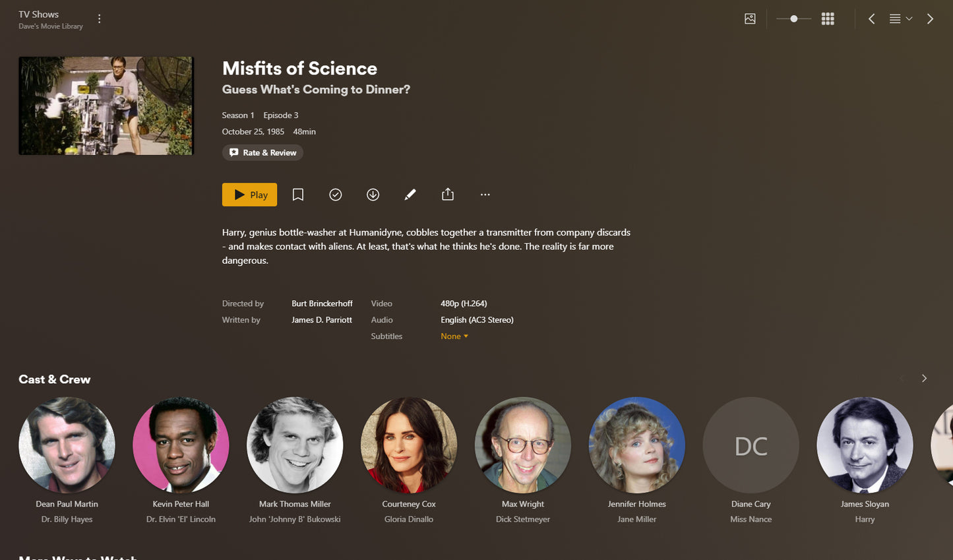Toggle the artwork background image icon
Image resolution: width=953 pixels, height=560 pixels.
pyautogui.click(x=750, y=19)
